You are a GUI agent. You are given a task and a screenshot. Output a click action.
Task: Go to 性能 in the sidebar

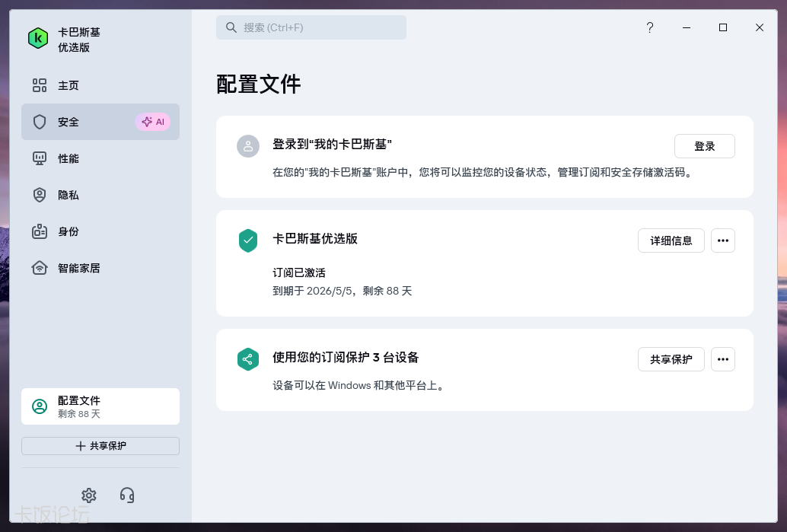(69, 158)
